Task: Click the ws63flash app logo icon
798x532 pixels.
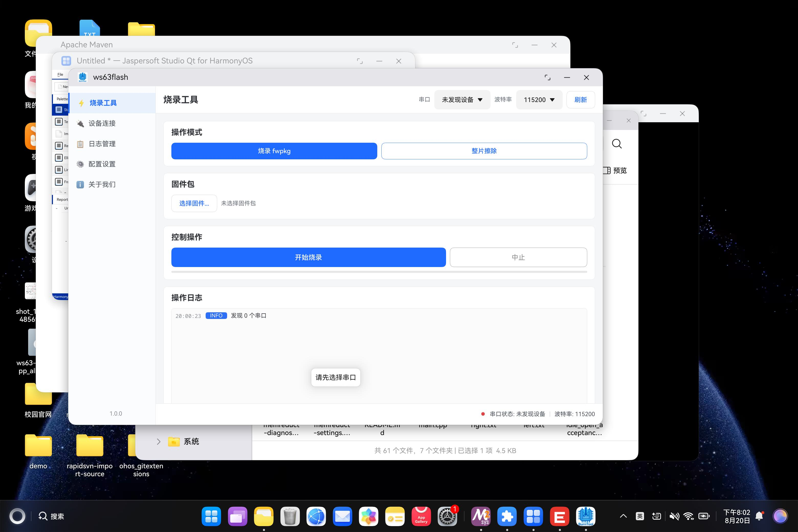Action: 82,77
